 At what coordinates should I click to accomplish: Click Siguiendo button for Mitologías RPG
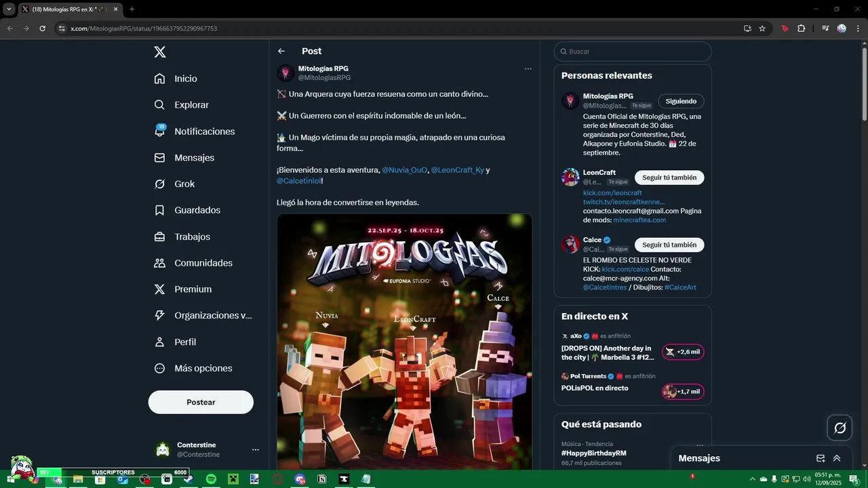click(x=681, y=101)
